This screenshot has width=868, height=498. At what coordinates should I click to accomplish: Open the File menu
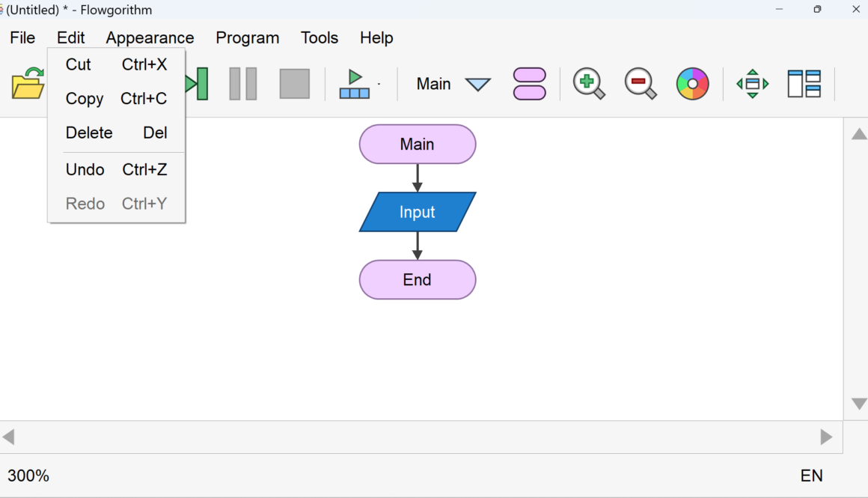point(22,37)
